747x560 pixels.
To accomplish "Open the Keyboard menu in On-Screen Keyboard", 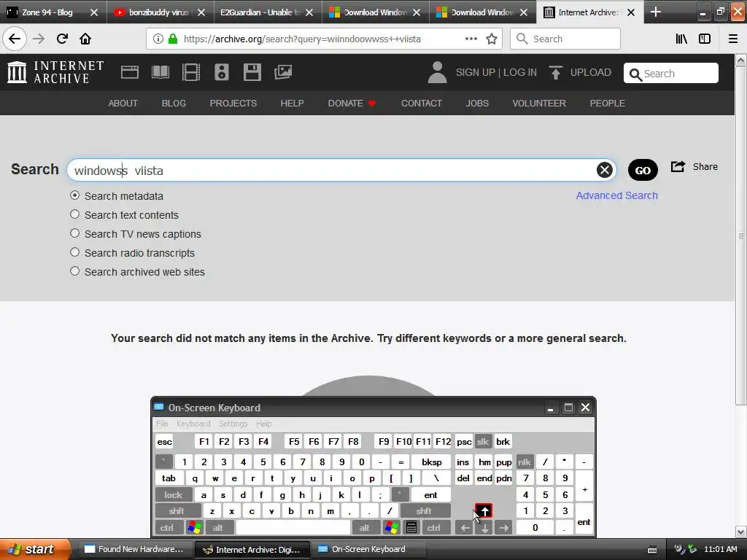I will [193, 424].
